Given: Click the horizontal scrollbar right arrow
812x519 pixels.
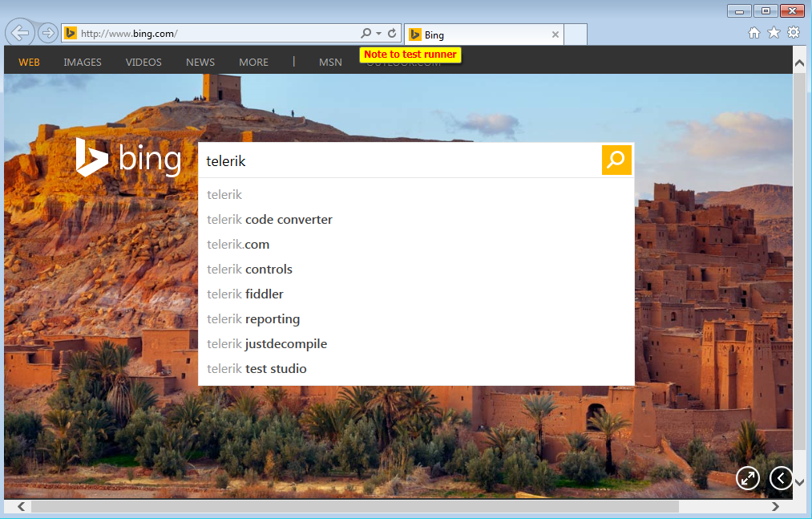Looking at the screenshot, I should (775, 506).
